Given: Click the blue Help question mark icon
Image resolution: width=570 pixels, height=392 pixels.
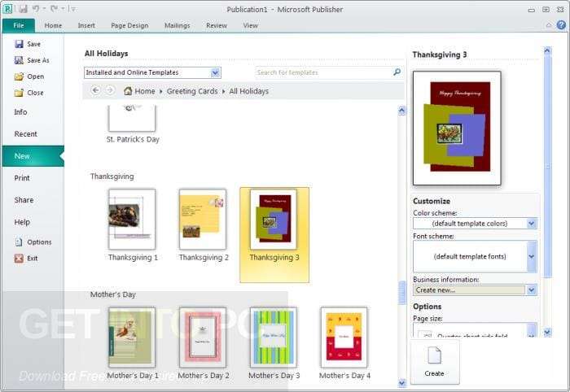Looking at the screenshot, I should tap(561, 25).
